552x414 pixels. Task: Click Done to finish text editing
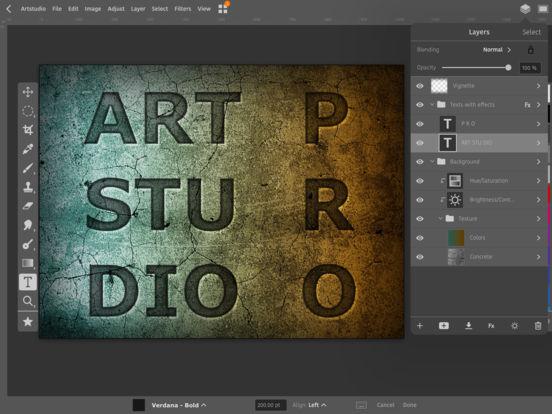[x=409, y=405]
